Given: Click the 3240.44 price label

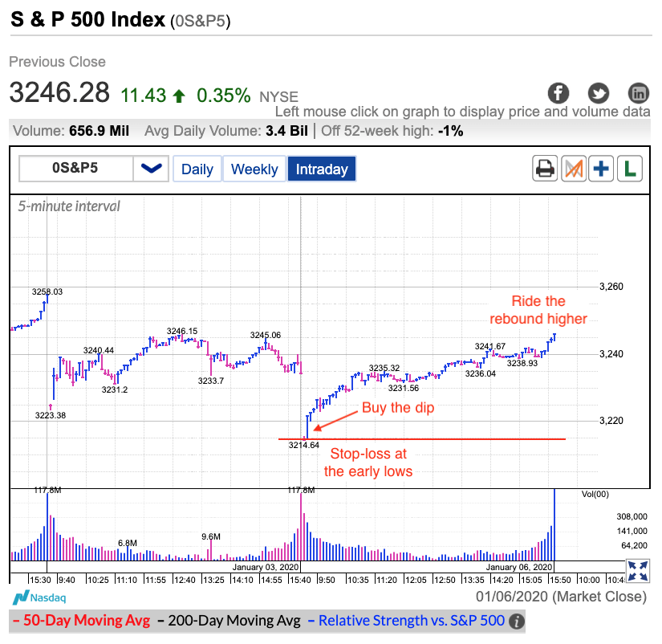Looking at the screenshot, I should click(x=99, y=350).
